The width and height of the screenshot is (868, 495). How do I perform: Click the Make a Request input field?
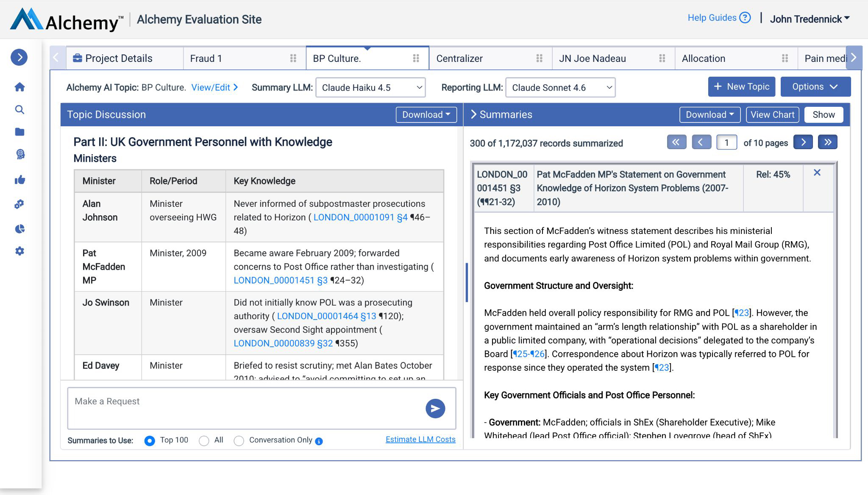pos(246,408)
